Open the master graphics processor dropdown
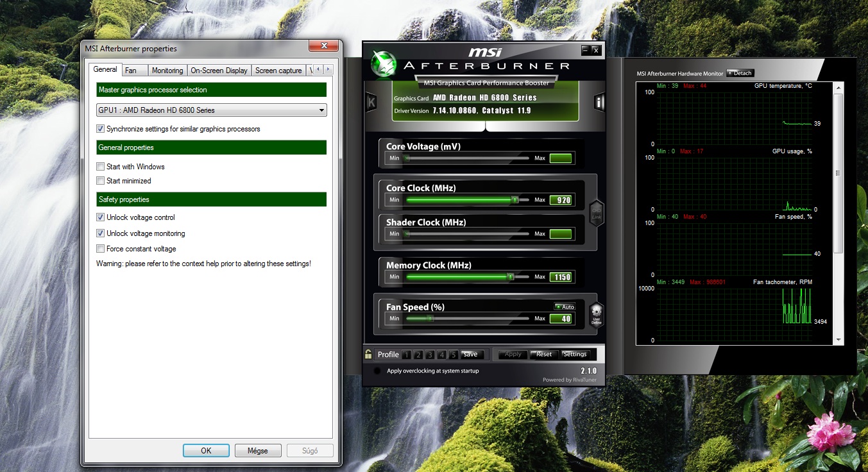 (x=211, y=110)
